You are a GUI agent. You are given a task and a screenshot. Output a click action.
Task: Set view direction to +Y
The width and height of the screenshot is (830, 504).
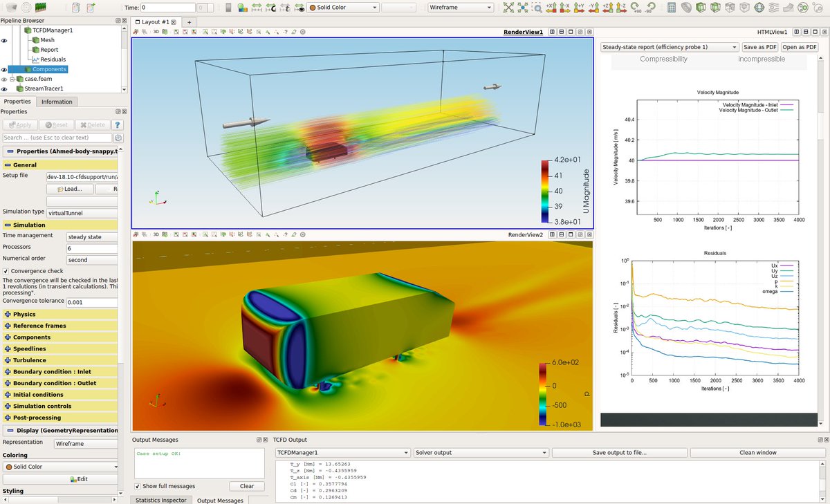[x=580, y=8]
